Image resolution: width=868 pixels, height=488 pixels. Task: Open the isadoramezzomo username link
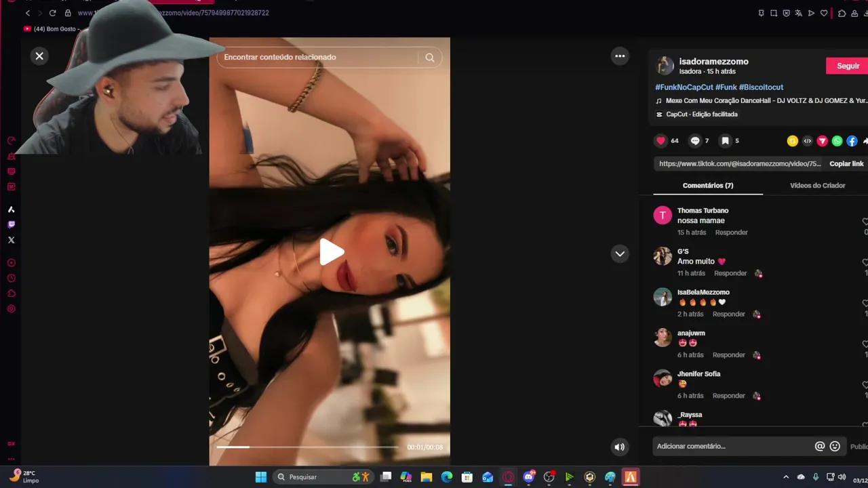[x=713, y=62]
